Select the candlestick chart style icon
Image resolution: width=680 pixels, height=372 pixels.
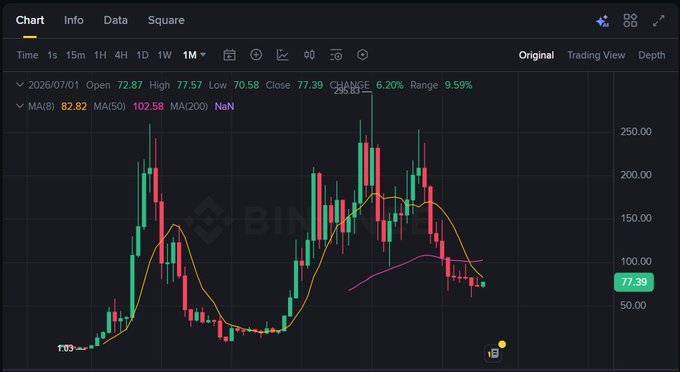click(309, 55)
